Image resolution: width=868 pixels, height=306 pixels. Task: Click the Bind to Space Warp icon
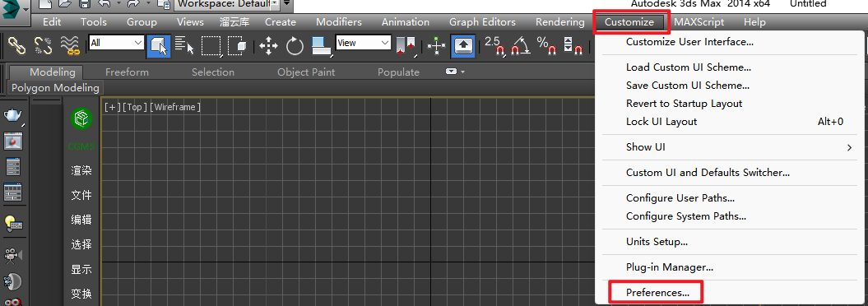point(69,45)
